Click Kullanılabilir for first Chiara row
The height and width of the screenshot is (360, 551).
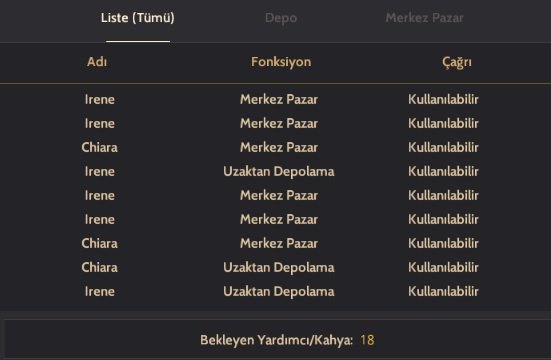443,147
